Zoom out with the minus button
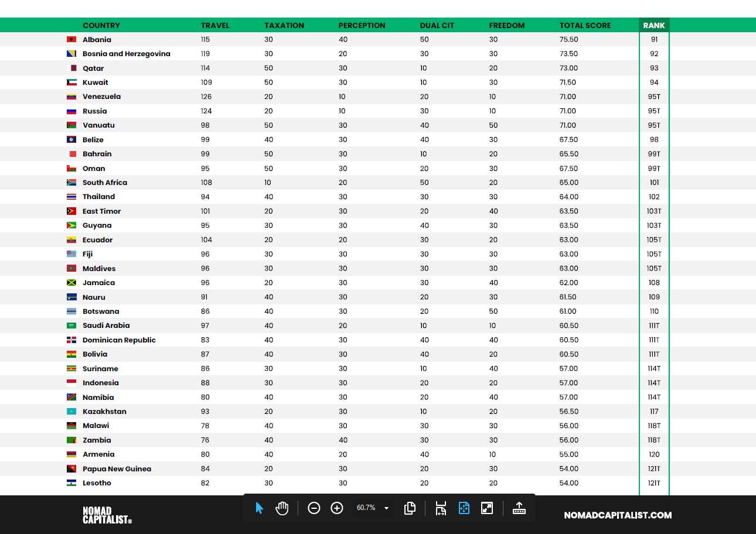Viewport: 756px width, 534px height. click(x=314, y=508)
